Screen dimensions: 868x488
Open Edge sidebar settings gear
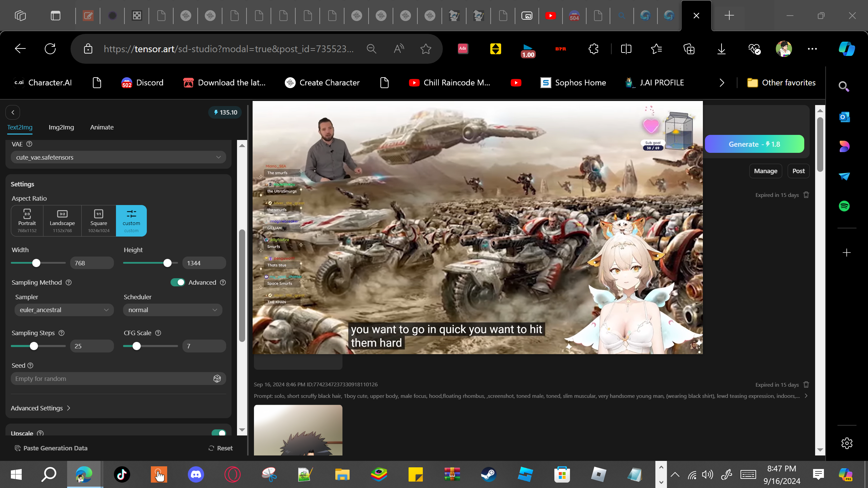(x=847, y=443)
